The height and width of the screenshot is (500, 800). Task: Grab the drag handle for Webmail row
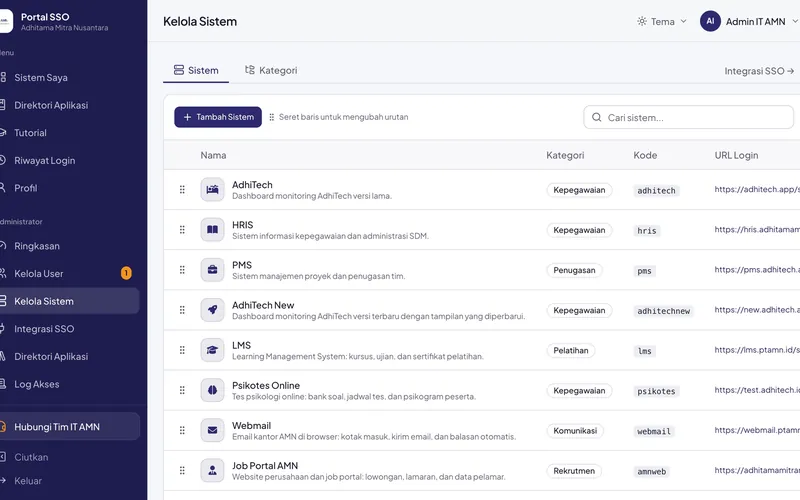tap(182, 431)
